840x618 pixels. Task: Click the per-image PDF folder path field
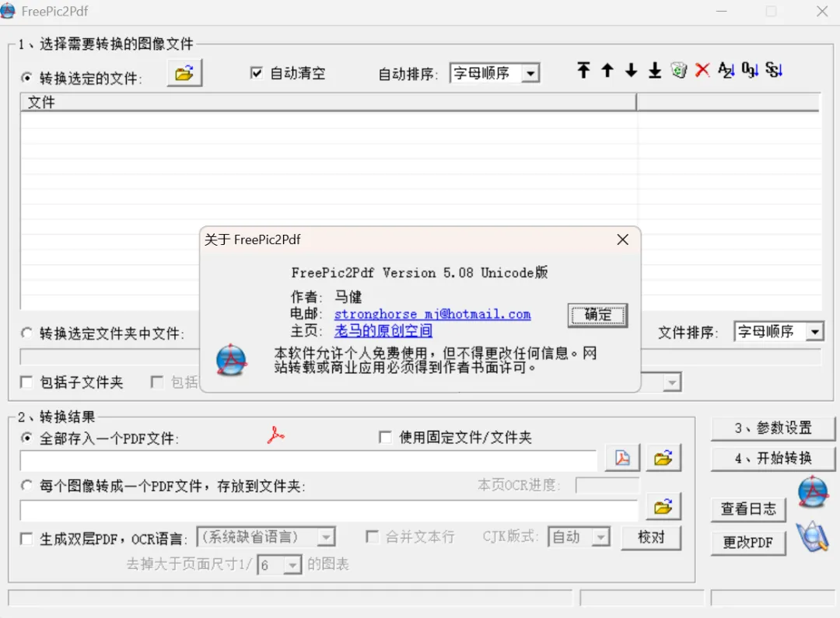329,511
